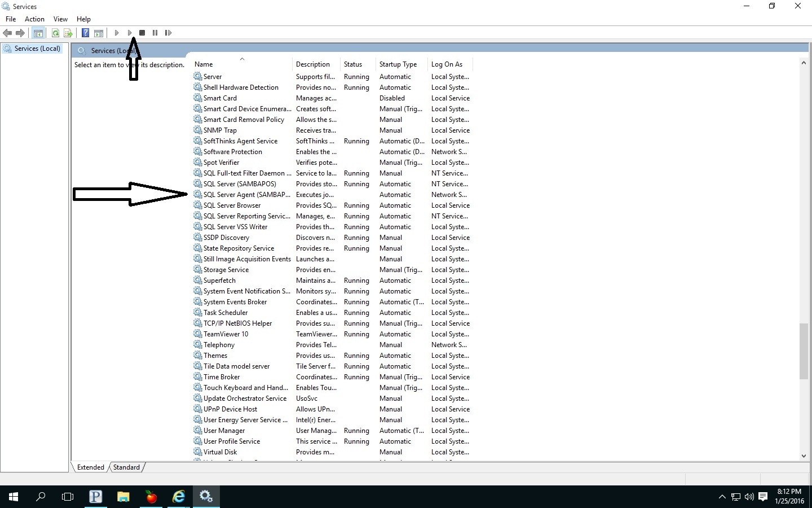Screen dimensions: 812x508
Task: Select the Time Broker service
Action: pos(333,377)
